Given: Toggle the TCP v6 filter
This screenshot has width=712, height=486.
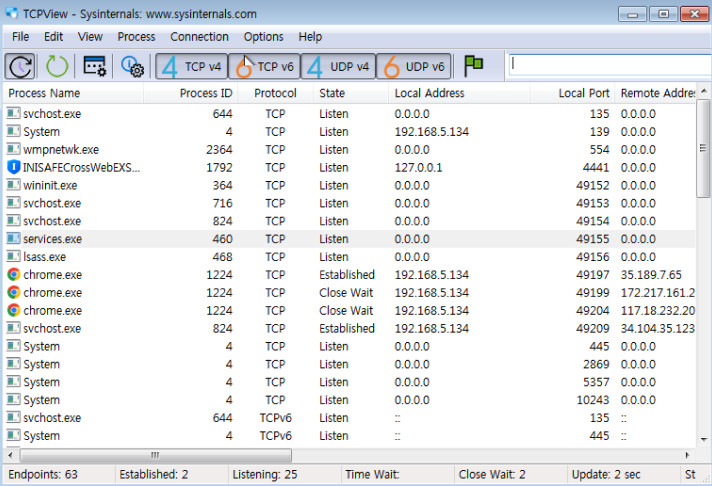Looking at the screenshot, I should [264, 66].
